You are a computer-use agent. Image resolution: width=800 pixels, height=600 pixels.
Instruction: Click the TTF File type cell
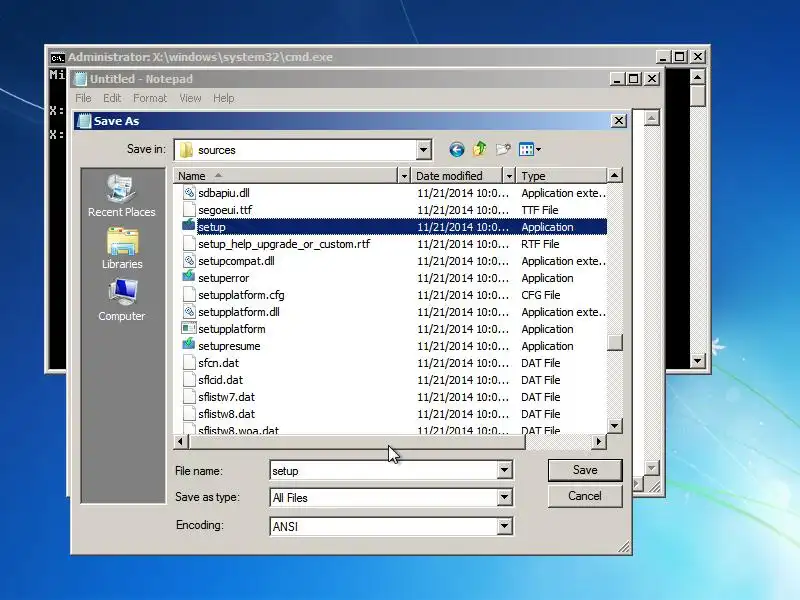coord(540,210)
